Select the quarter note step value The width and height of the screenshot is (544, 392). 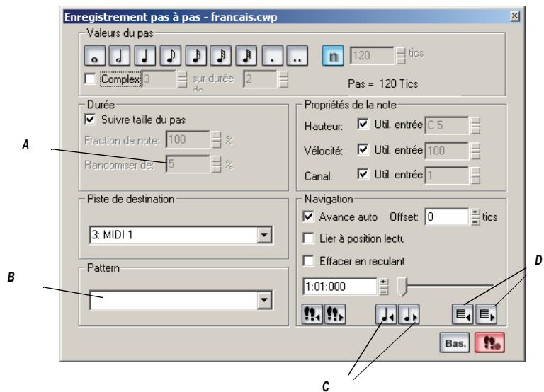(x=145, y=56)
